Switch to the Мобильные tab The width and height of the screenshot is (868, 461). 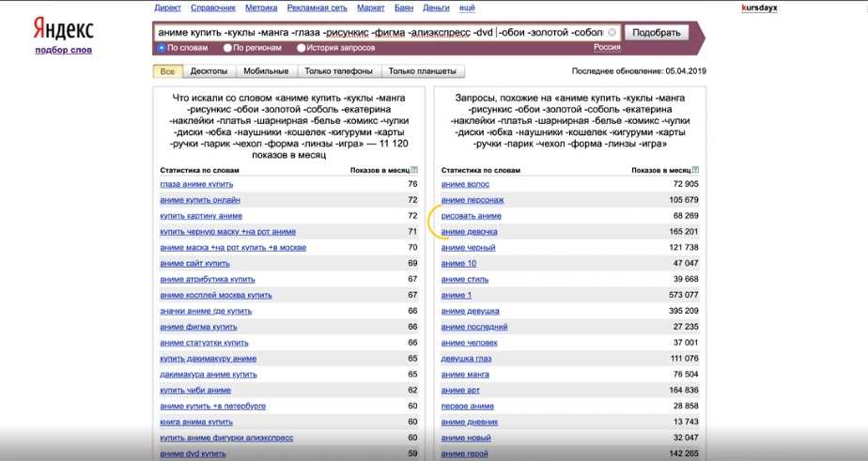(x=266, y=71)
